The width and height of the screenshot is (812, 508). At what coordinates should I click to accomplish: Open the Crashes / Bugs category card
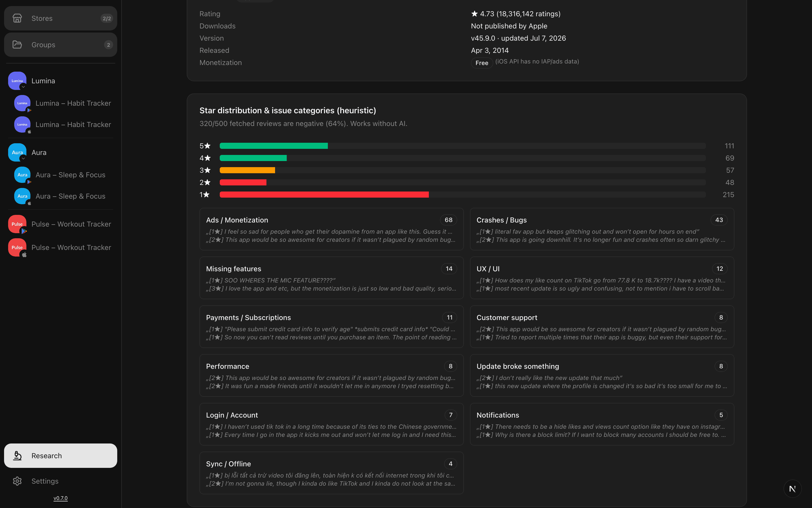click(x=602, y=229)
